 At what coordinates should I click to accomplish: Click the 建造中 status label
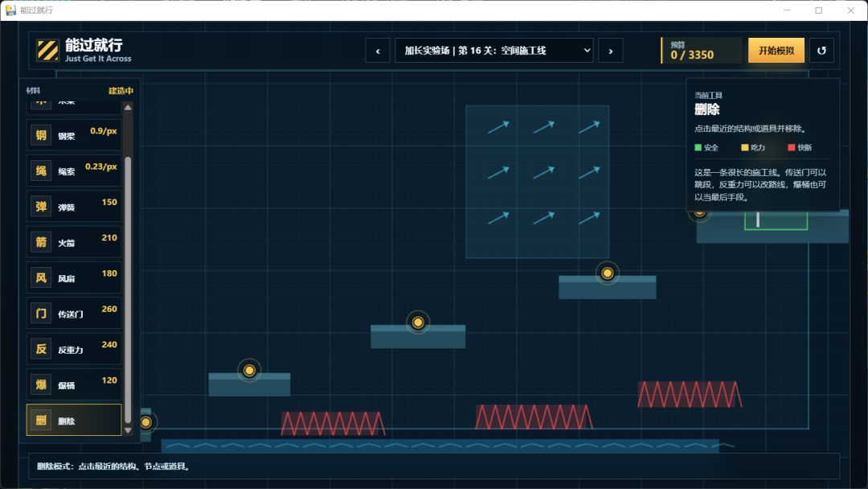coord(121,91)
